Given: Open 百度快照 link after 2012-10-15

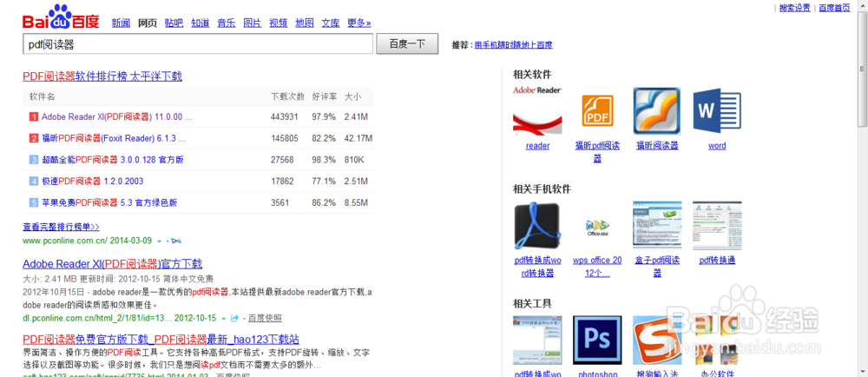Looking at the screenshot, I should tap(265, 318).
